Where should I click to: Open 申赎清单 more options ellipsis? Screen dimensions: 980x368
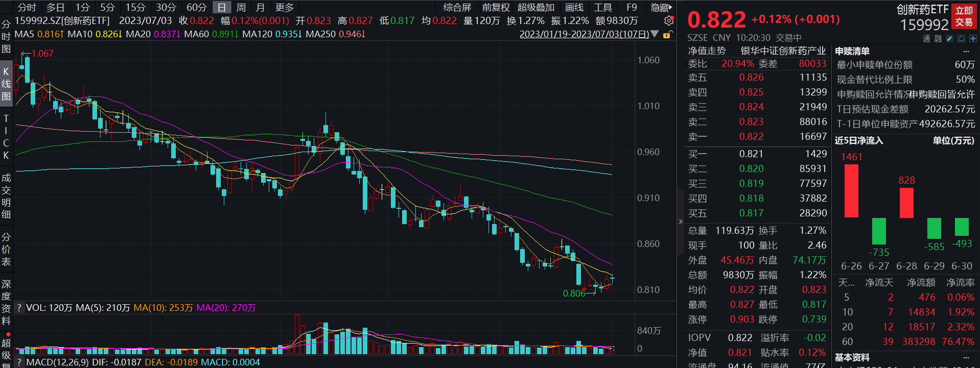pos(966,51)
